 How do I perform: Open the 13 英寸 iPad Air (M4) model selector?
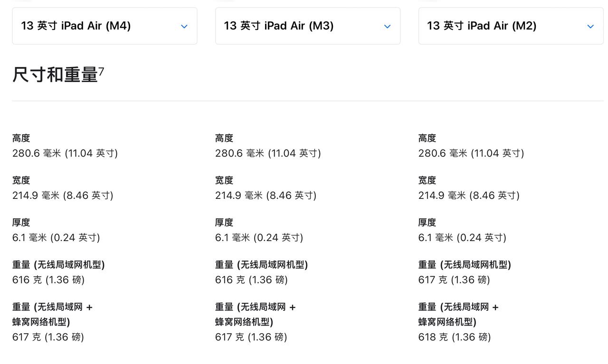coord(104,26)
